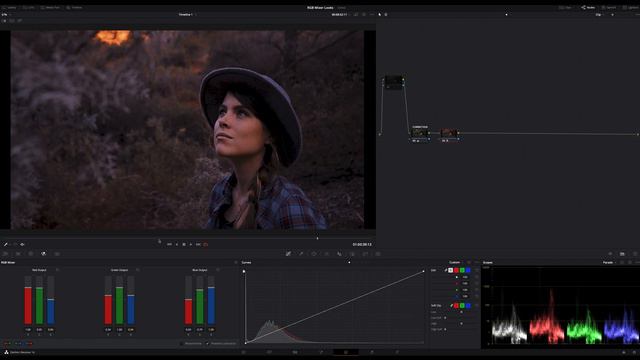Image resolution: width=640 pixels, height=360 pixels.
Task: Select the arrow pointer tool in node editor
Action: click(380, 14)
